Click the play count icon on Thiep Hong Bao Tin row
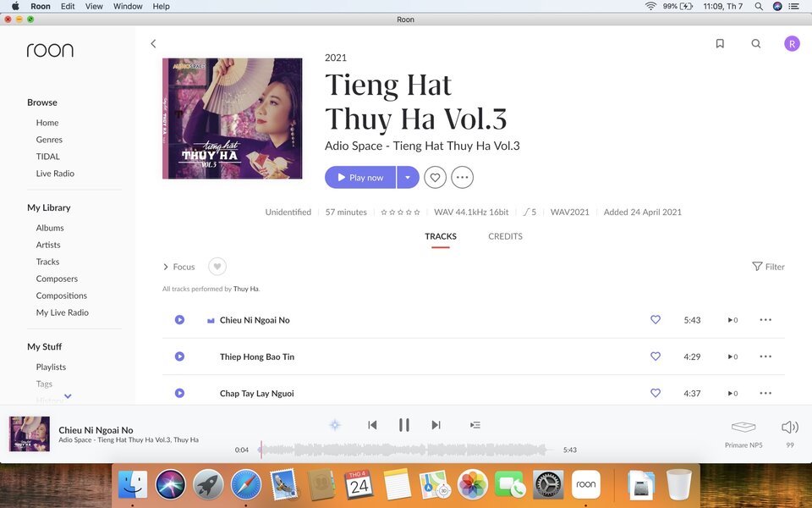Screen dimensions: 812x508 click(x=732, y=357)
